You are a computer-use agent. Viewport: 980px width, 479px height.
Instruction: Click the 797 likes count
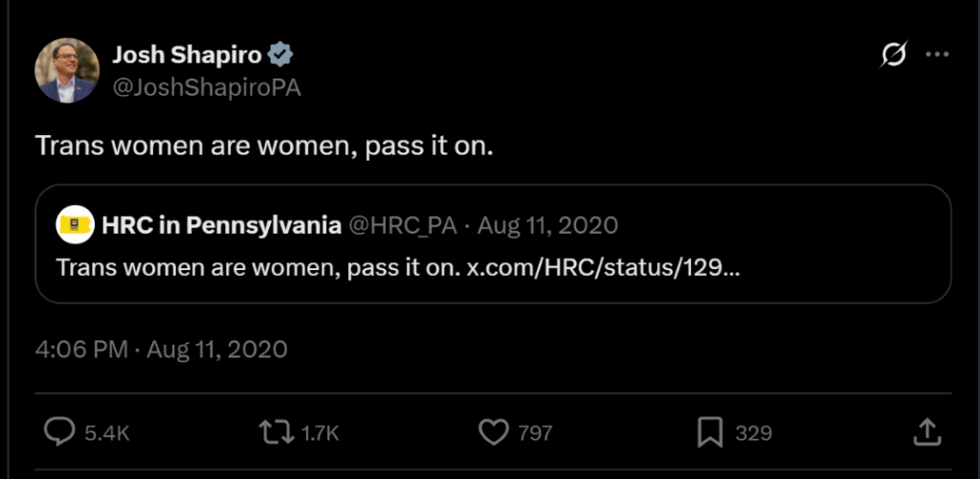click(x=535, y=434)
